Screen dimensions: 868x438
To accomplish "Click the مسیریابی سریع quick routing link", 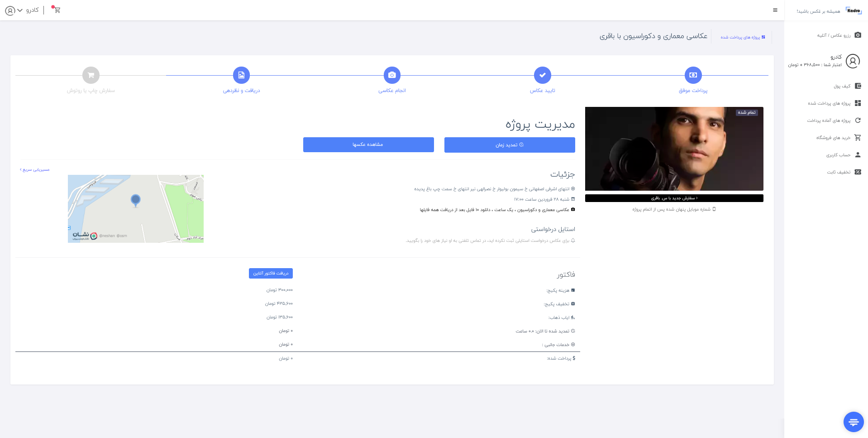I will [35, 170].
